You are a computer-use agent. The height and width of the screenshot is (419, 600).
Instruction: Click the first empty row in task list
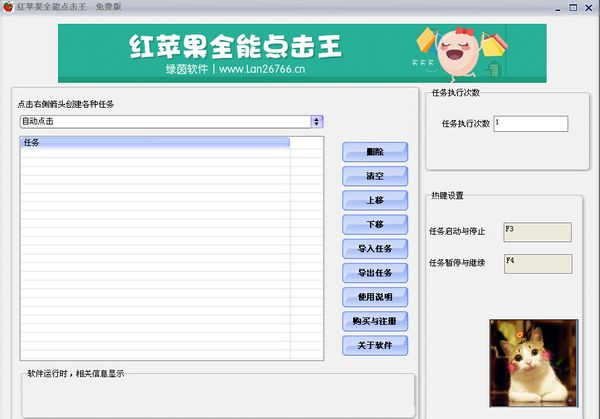pos(154,154)
